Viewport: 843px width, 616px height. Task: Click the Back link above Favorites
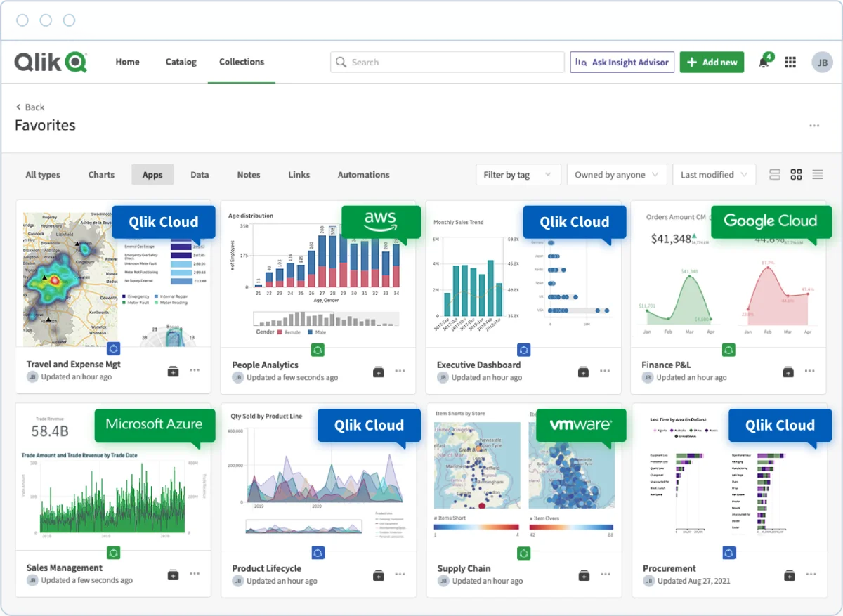tap(30, 107)
